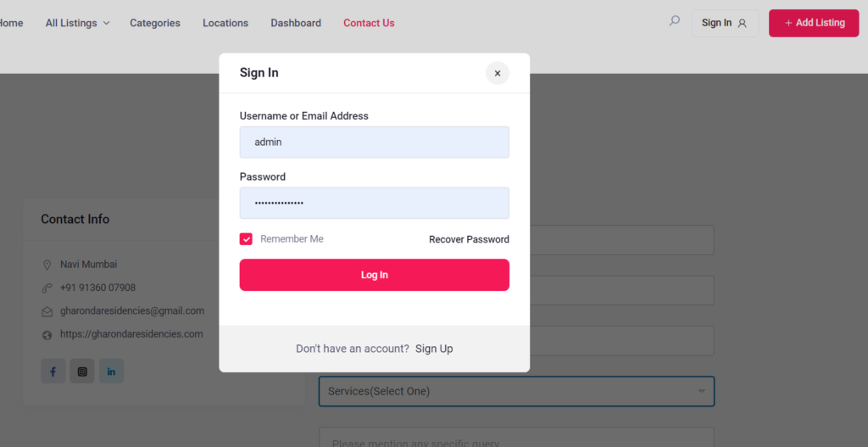This screenshot has height=447, width=868.
Task: Click the search magnifier icon in header
Action: coord(674,21)
